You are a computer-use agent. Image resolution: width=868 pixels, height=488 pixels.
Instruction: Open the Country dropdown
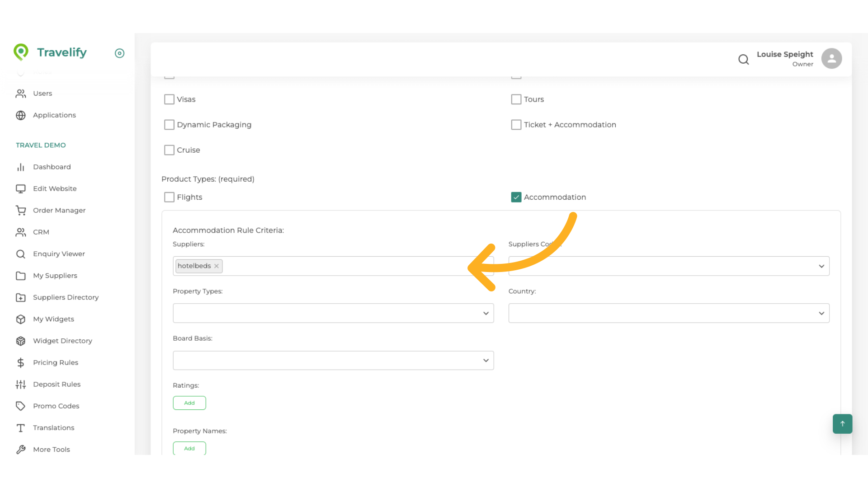click(668, 313)
